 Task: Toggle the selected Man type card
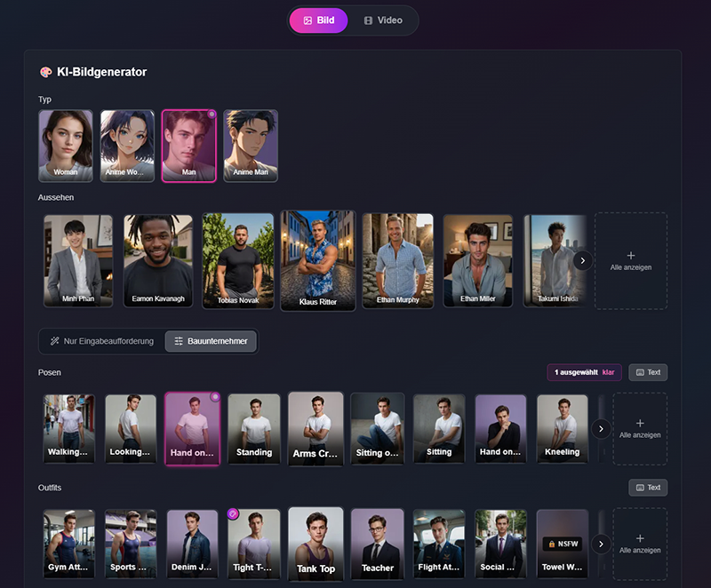pos(189,146)
